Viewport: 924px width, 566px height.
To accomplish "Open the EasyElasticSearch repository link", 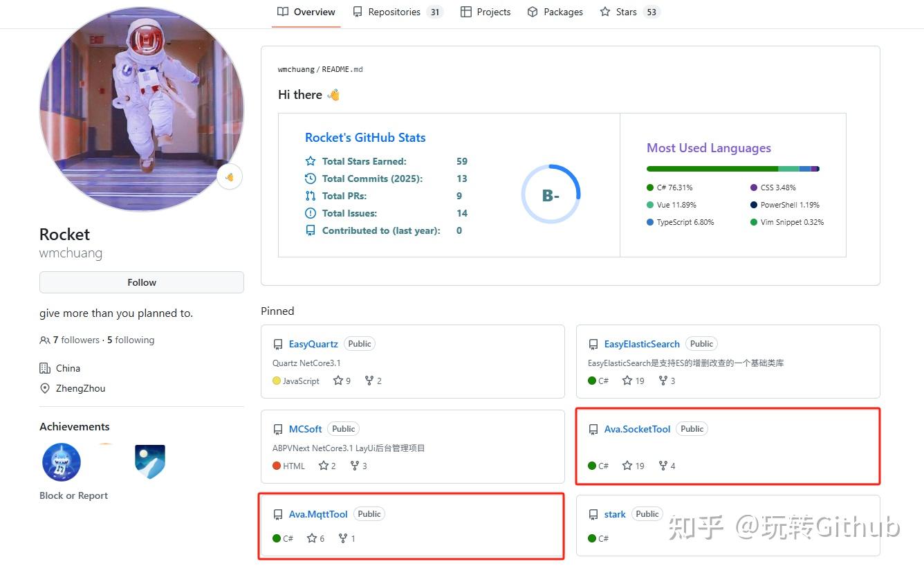I will tap(642, 344).
